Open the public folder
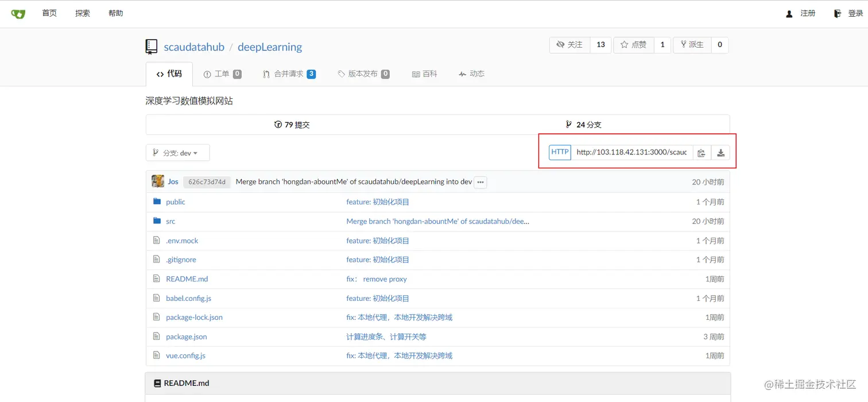Image resolution: width=868 pixels, height=402 pixels. [176, 202]
